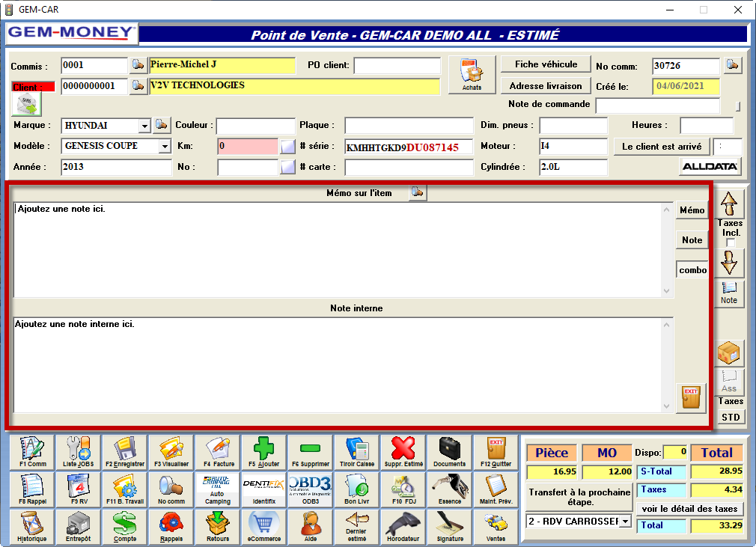756x547 pixels.
Task: Send SMS to client
Action: point(27,103)
